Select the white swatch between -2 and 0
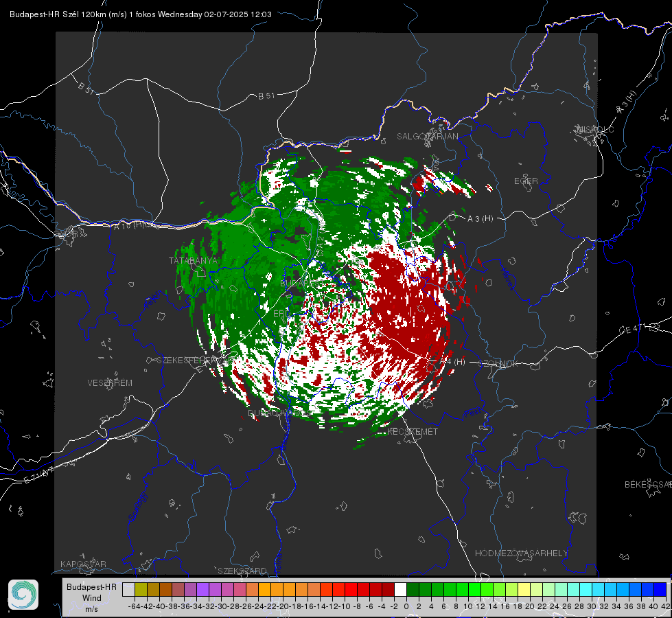672x618 pixels. click(x=400, y=589)
